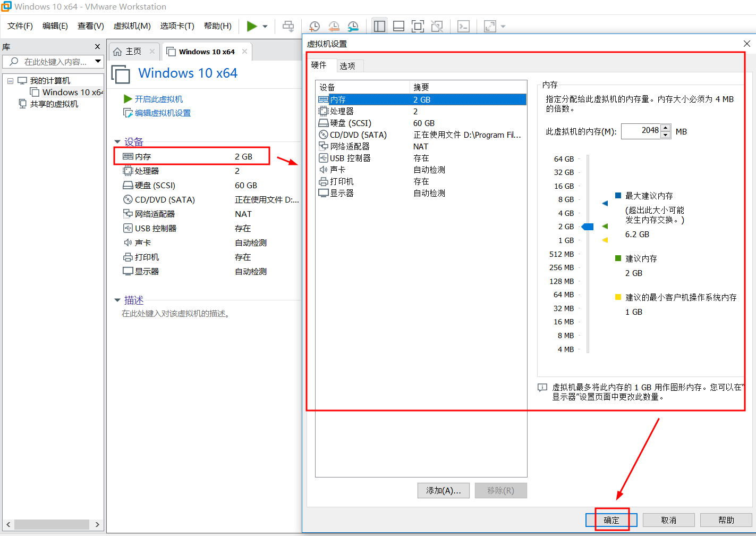This screenshot has height=536, width=756.
Task: Select the 显示器 row in the settings dialog
Action: tap(421, 193)
